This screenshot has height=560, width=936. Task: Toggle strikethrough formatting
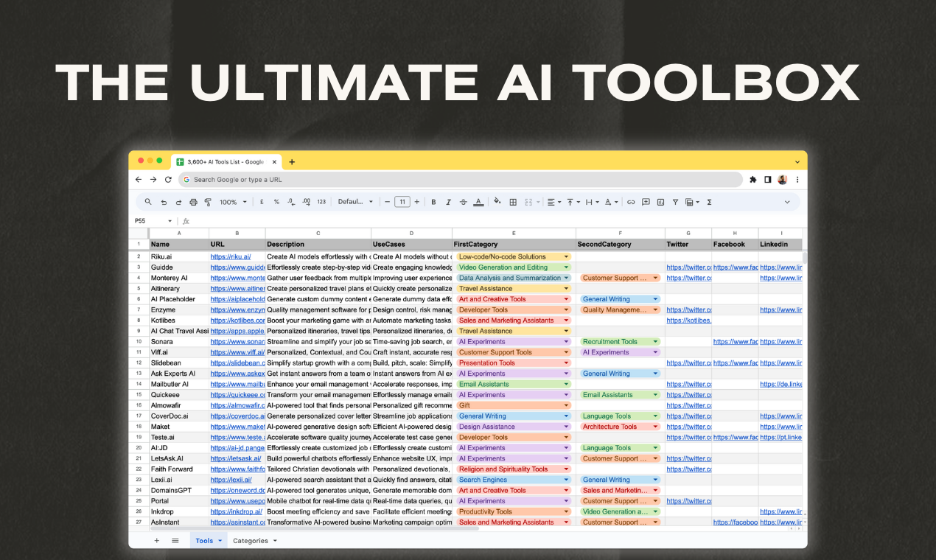tap(463, 202)
